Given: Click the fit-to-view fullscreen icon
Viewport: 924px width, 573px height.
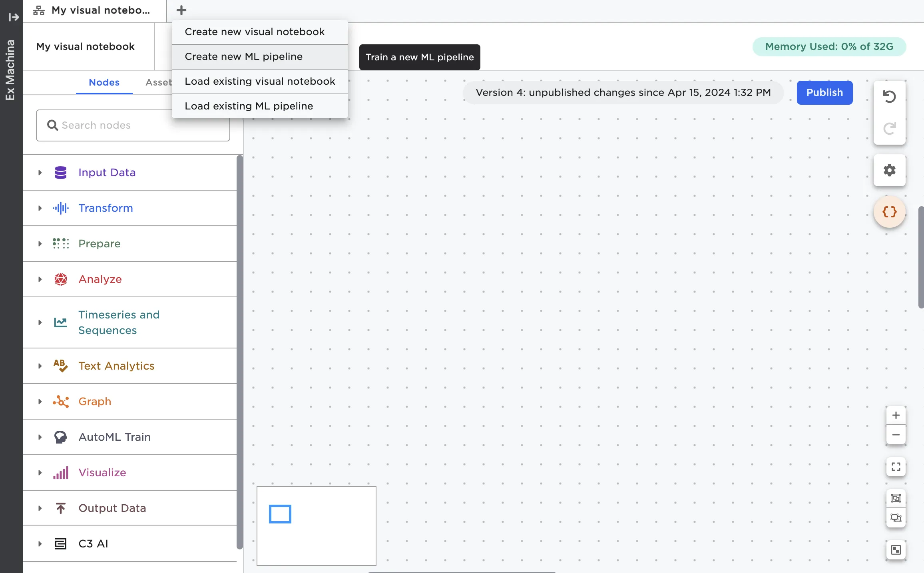Looking at the screenshot, I should point(896,467).
